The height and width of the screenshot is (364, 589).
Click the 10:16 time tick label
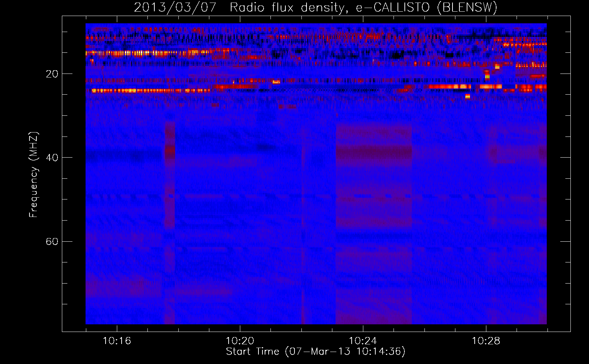[x=117, y=341]
